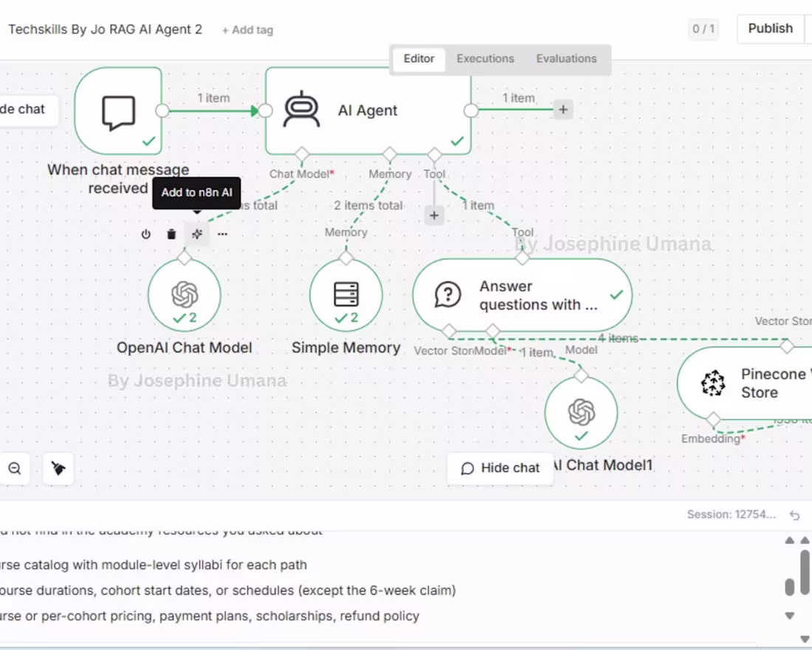Switch to the Evaluations tab

(x=566, y=58)
